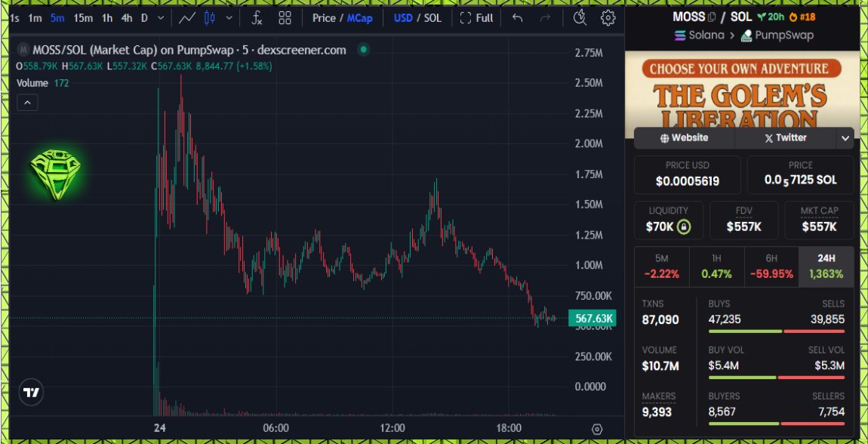Click the Volume 172 indicator label
This screenshot has height=444, width=868.
click(x=42, y=83)
